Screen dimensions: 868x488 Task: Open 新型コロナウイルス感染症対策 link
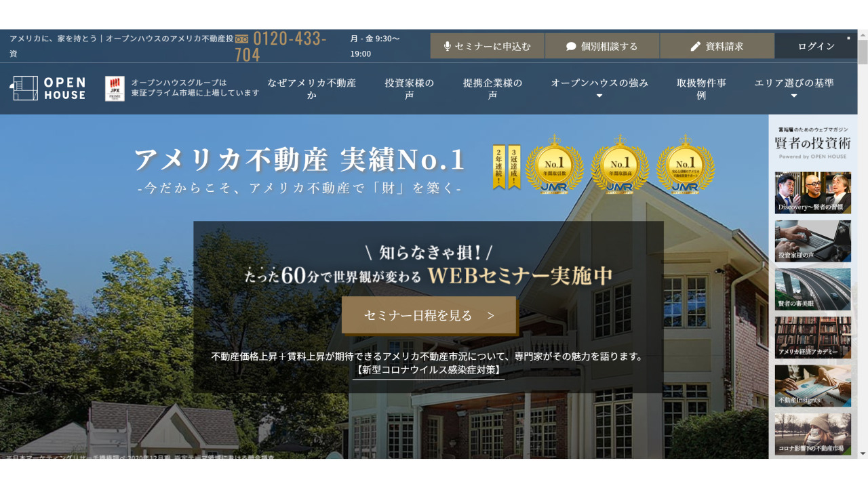click(429, 370)
